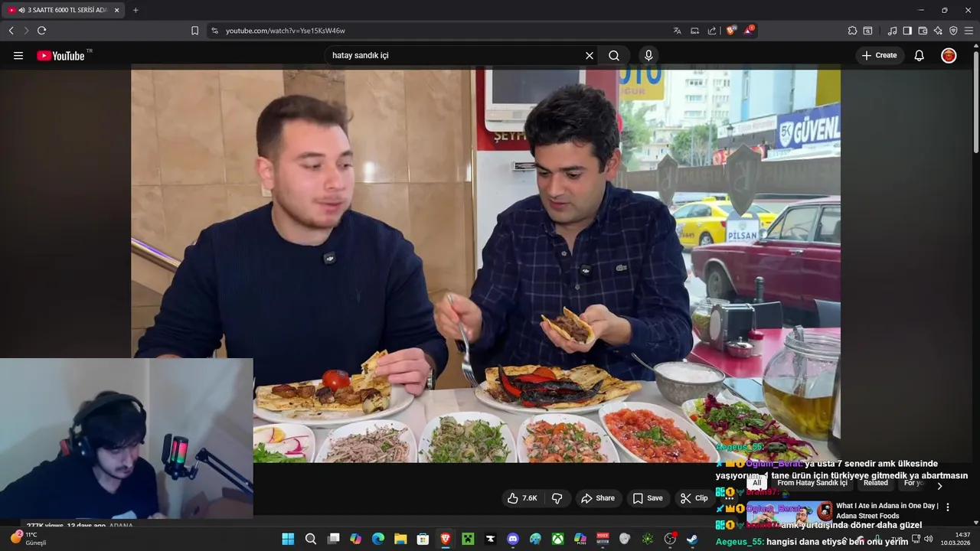This screenshot has width=980, height=551.
Task: Open the weather widget showing 11°C
Action: (x=28, y=539)
